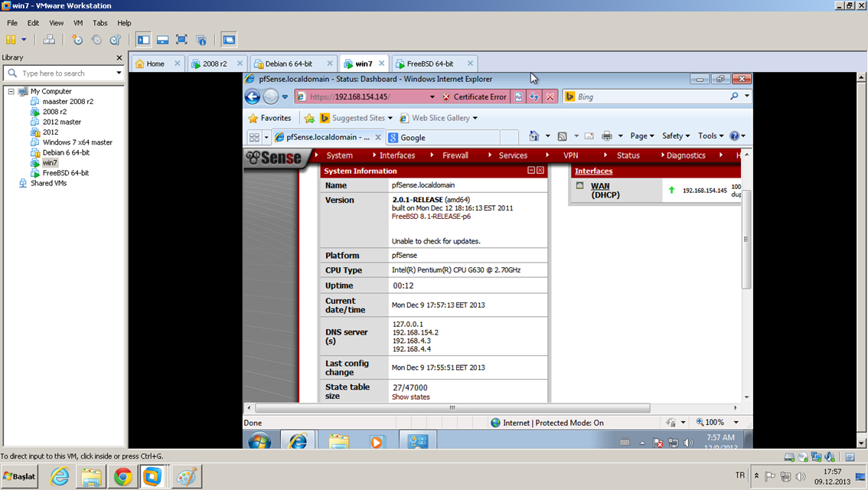Screen dimensions: 868x490
Task: Open the Suggested Sites dropdown
Action: coord(390,118)
